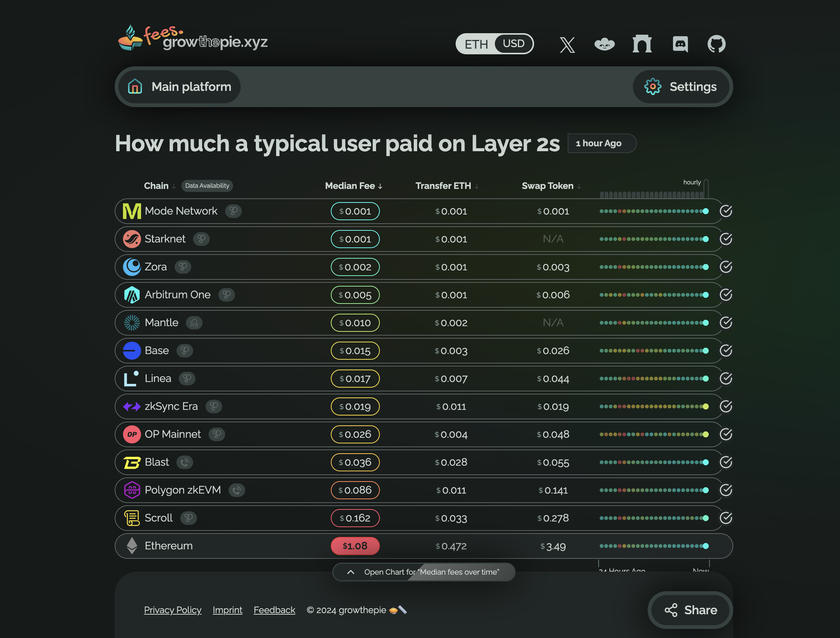Click the Linea chain name
The image size is (840, 638).
tap(158, 379)
